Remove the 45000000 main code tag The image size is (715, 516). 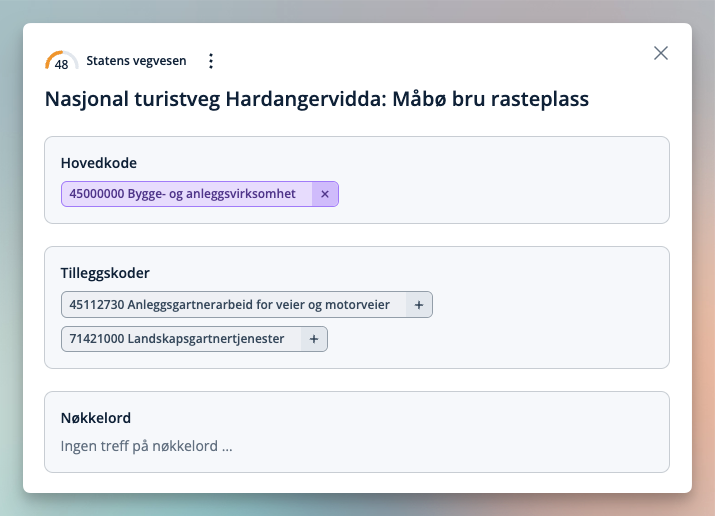pos(325,194)
